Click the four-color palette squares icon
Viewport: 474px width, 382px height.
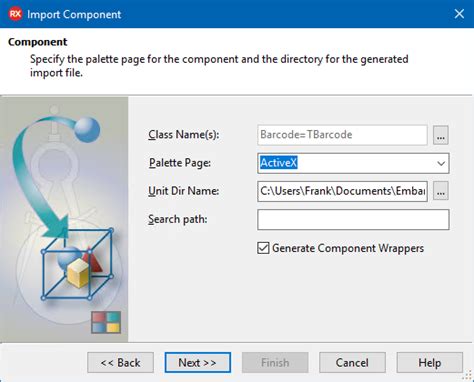click(106, 322)
